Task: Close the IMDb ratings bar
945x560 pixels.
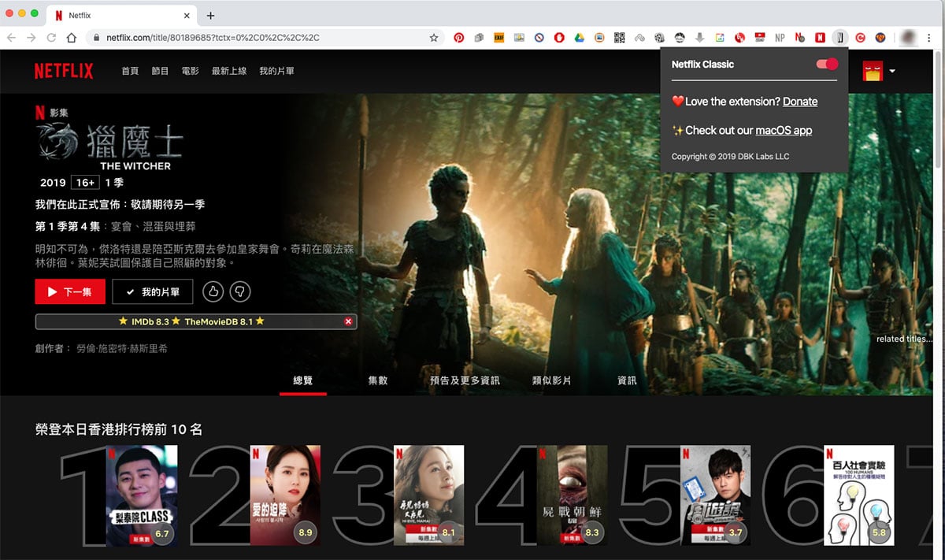Action: pos(348,321)
